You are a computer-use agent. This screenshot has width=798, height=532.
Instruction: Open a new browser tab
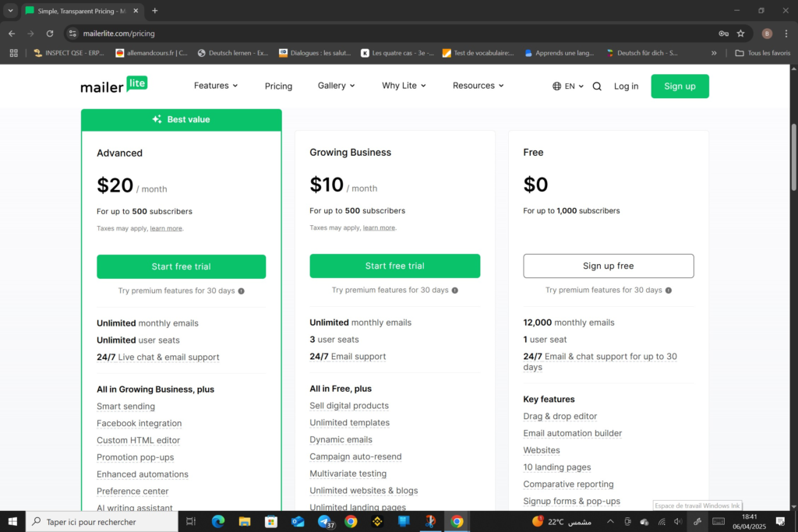click(x=155, y=11)
